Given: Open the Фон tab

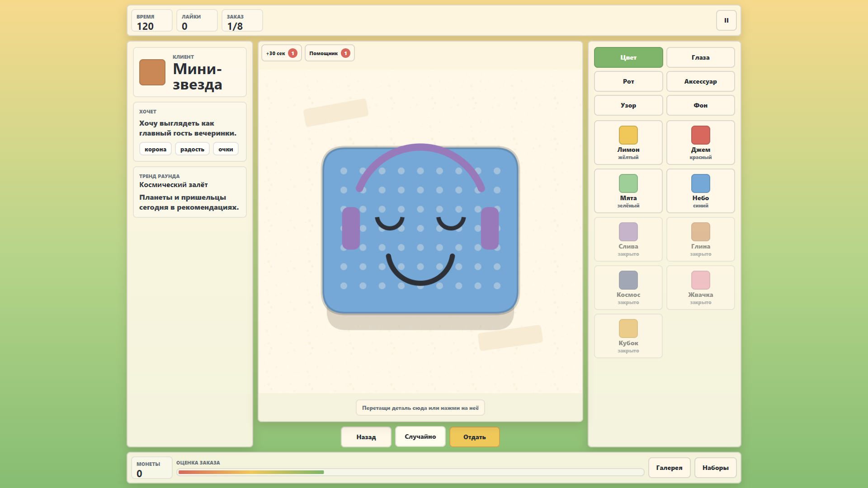Looking at the screenshot, I should (x=700, y=105).
